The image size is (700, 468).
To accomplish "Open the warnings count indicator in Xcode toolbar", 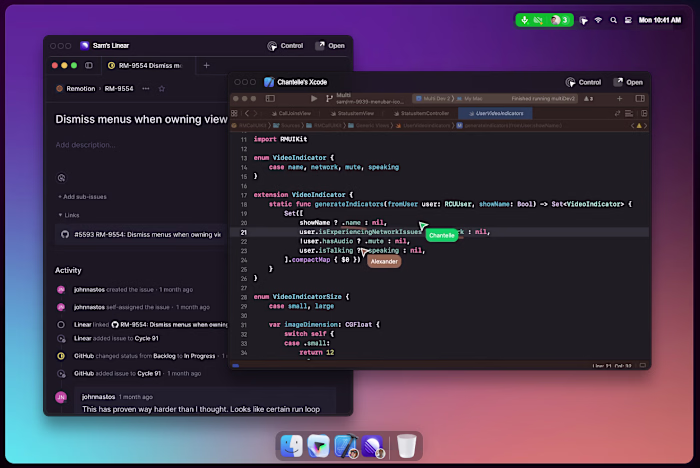I will click(588, 99).
